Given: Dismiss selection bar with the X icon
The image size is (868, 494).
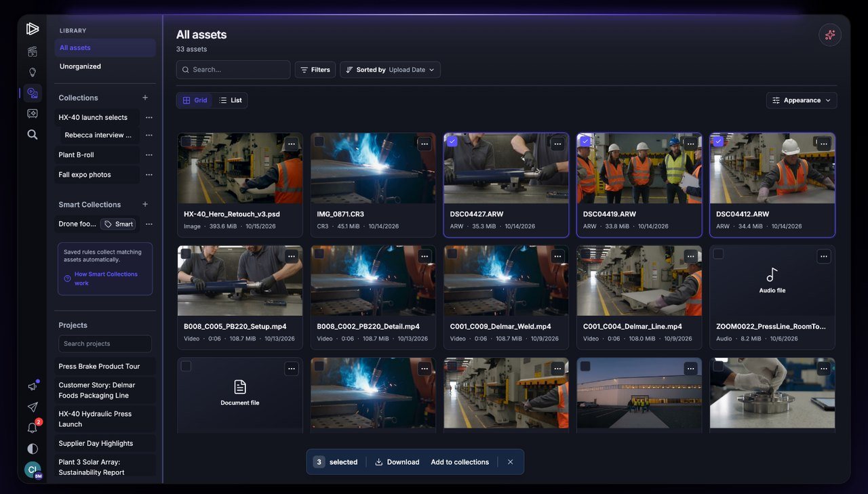Looking at the screenshot, I should [511, 462].
